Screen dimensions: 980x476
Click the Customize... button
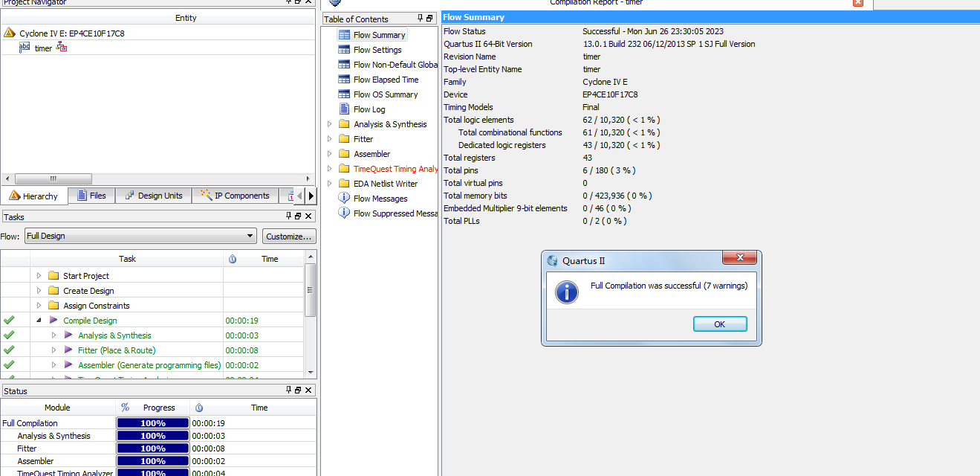tap(289, 236)
